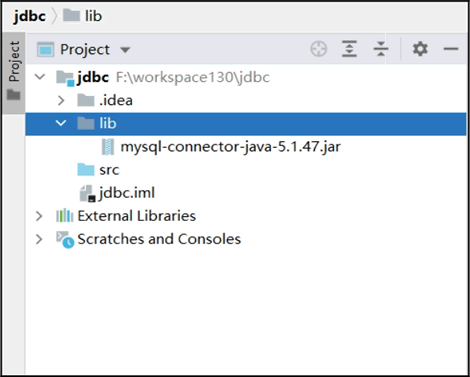The height and width of the screenshot is (377, 470).
Task: Hide the Project tool window with the minus icon
Action: tap(451, 49)
